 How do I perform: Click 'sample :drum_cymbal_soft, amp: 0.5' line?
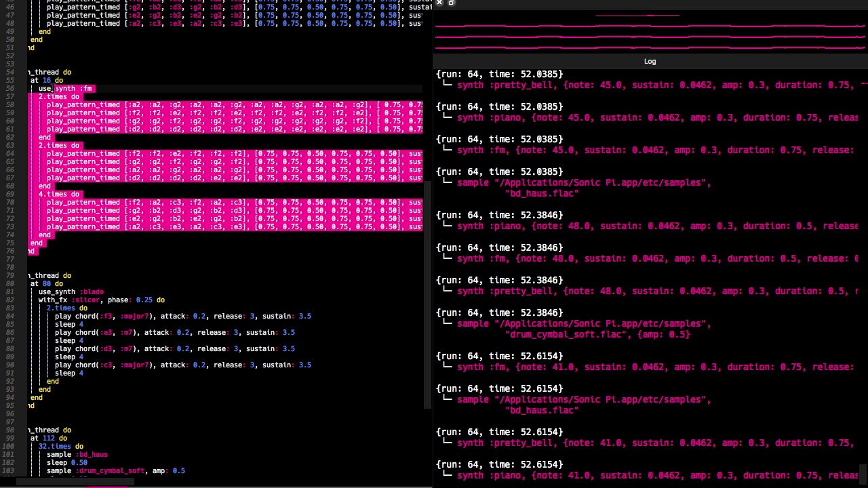click(x=116, y=470)
